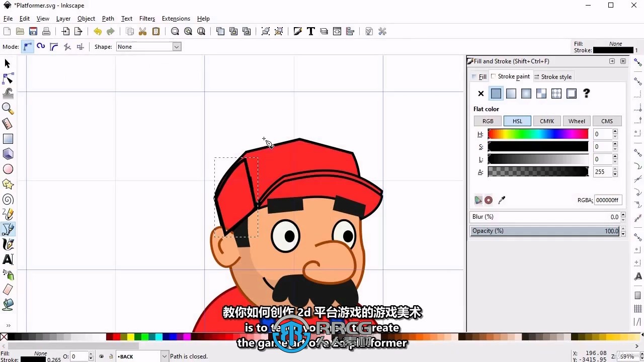Iconify the Fill and Stroke panel
The height and width of the screenshot is (362, 644).
(612, 61)
